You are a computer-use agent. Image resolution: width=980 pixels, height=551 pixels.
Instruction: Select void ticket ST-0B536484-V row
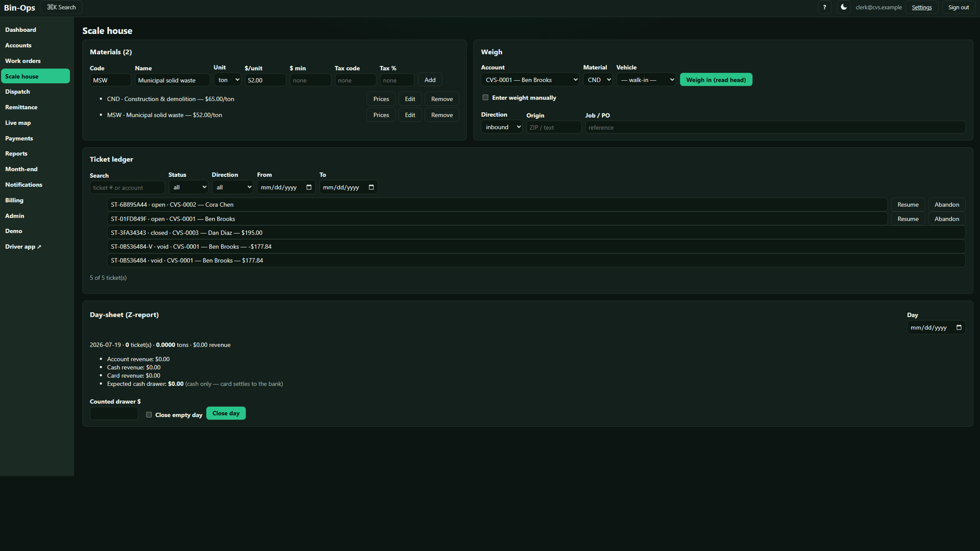point(536,247)
